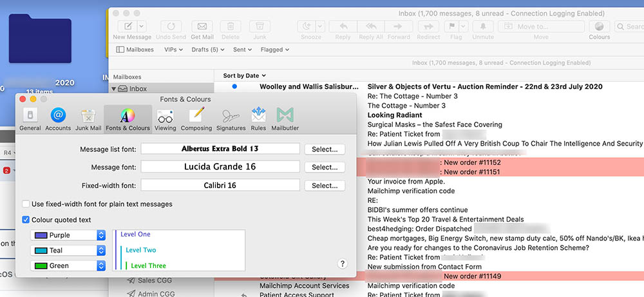The width and height of the screenshot is (644, 297).
Task: Click the help question mark button
Action: pyautogui.click(x=342, y=263)
